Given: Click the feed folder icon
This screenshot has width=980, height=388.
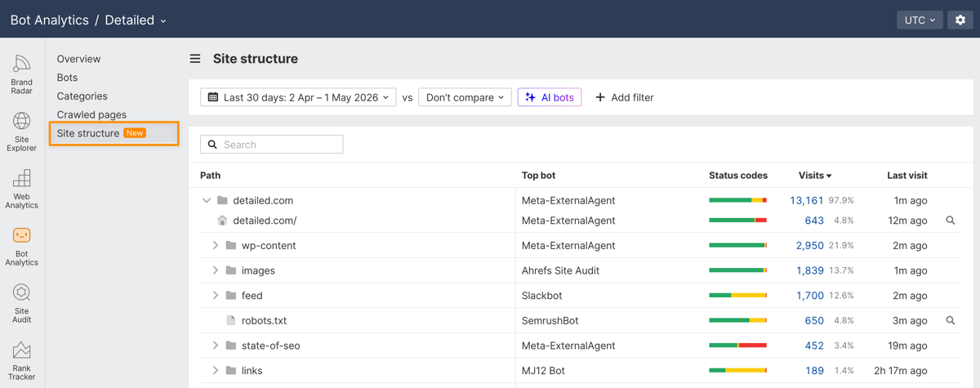Looking at the screenshot, I should 231,296.
